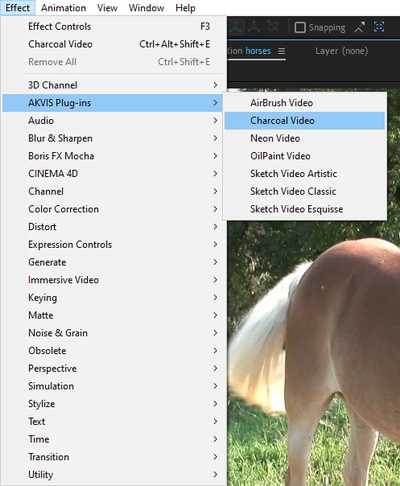Enable the Snapping checkbox
Viewport: 400px width, 486px height.
click(300, 27)
